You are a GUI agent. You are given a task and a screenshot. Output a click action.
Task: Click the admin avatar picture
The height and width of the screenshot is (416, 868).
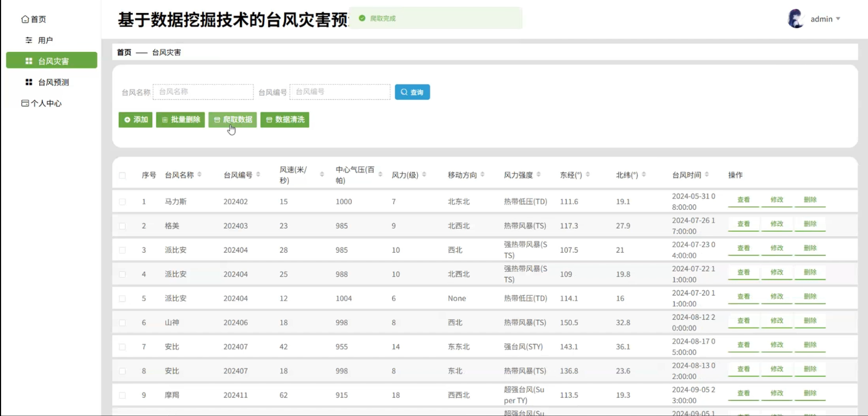pyautogui.click(x=795, y=19)
